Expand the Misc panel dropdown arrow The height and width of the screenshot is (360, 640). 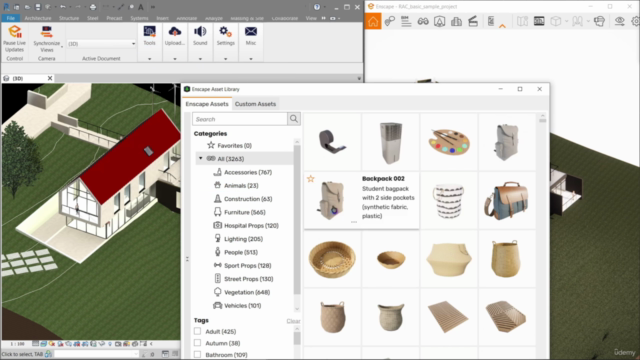point(251,59)
